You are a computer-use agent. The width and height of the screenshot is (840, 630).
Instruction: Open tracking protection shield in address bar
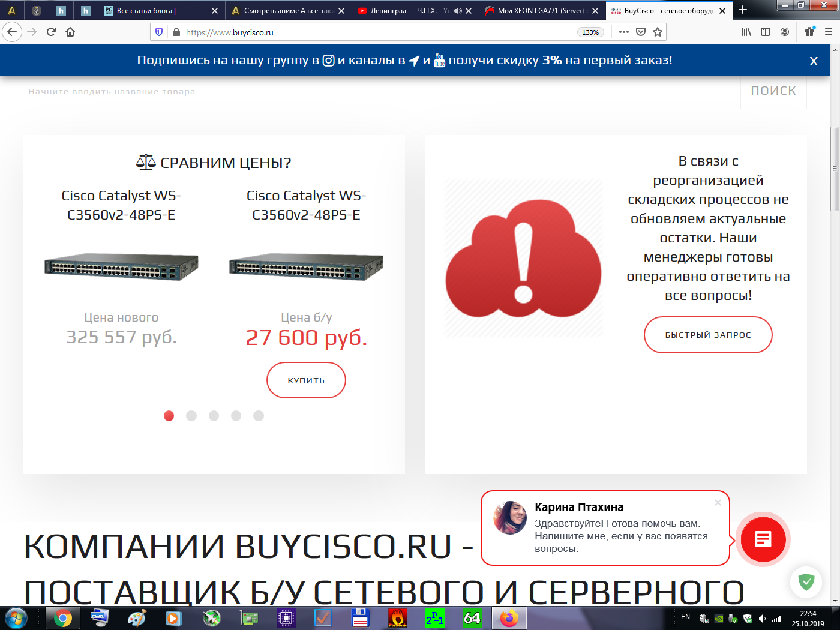[x=159, y=32]
